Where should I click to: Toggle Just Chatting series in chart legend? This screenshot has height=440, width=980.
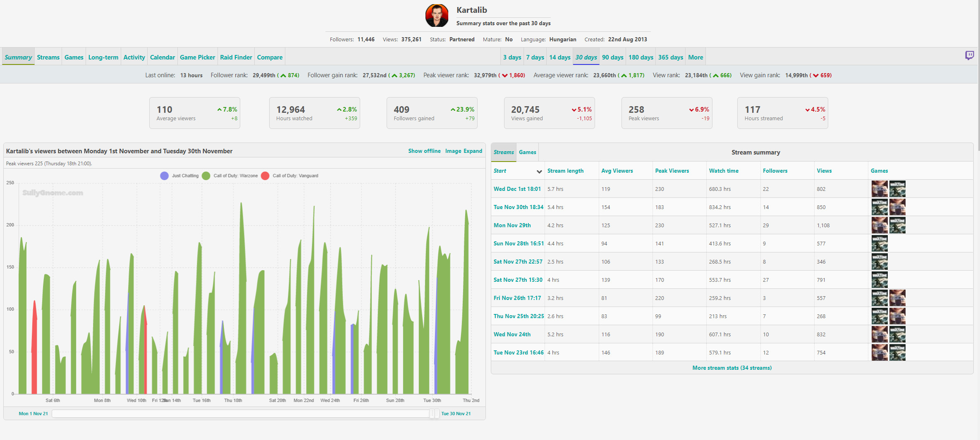(179, 176)
